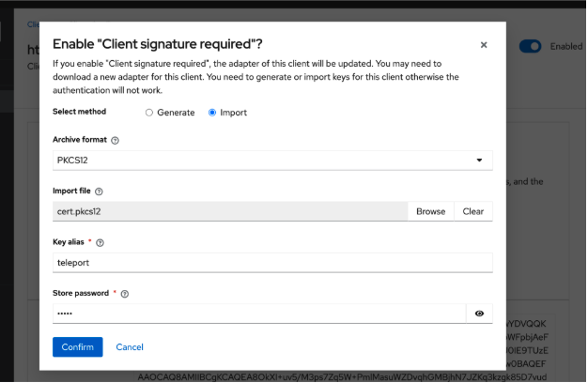Click the Archive format dropdown caret
Screen dimensions: 588x383
(480, 161)
